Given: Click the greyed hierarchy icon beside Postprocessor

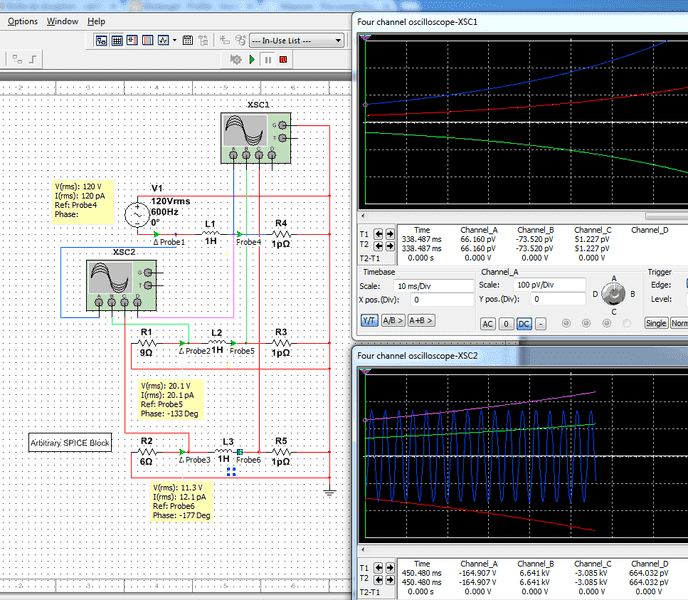Looking at the screenshot, I should 203,41.
